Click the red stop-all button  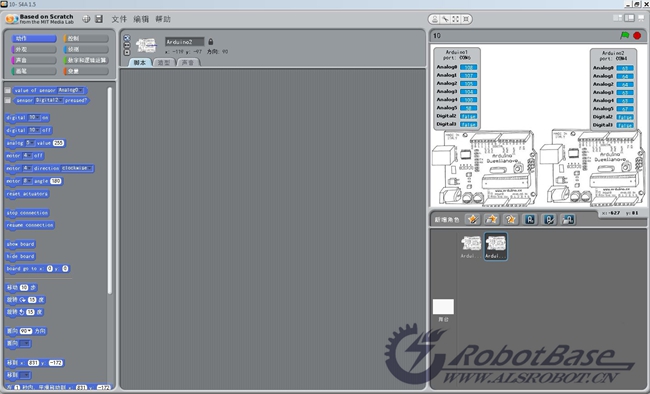point(637,36)
